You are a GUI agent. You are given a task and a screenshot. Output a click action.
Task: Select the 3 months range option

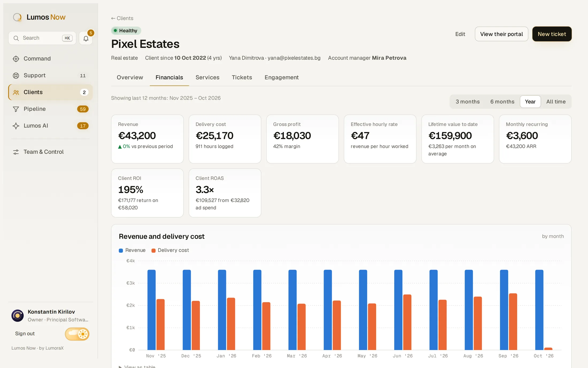pos(467,102)
